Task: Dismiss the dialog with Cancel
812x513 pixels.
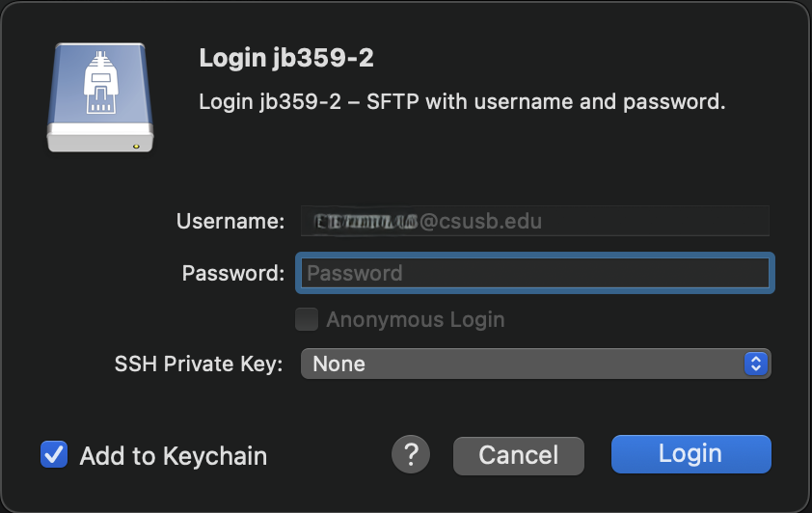Action: pyautogui.click(x=519, y=455)
